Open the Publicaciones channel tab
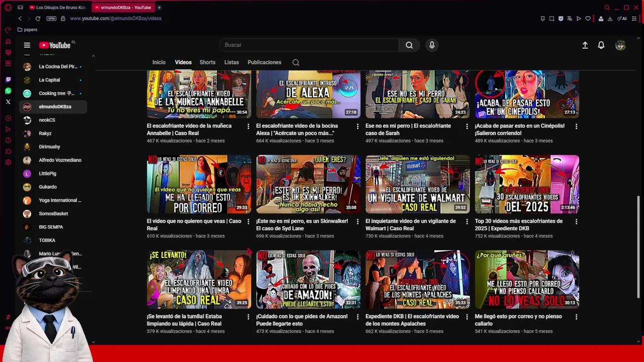 click(264, 62)
